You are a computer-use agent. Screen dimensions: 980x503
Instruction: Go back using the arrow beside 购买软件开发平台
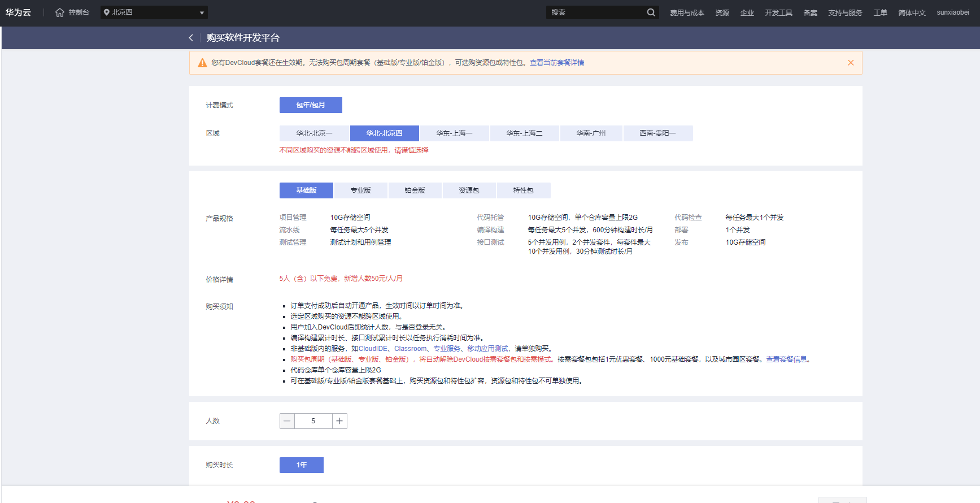pyautogui.click(x=191, y=38)
